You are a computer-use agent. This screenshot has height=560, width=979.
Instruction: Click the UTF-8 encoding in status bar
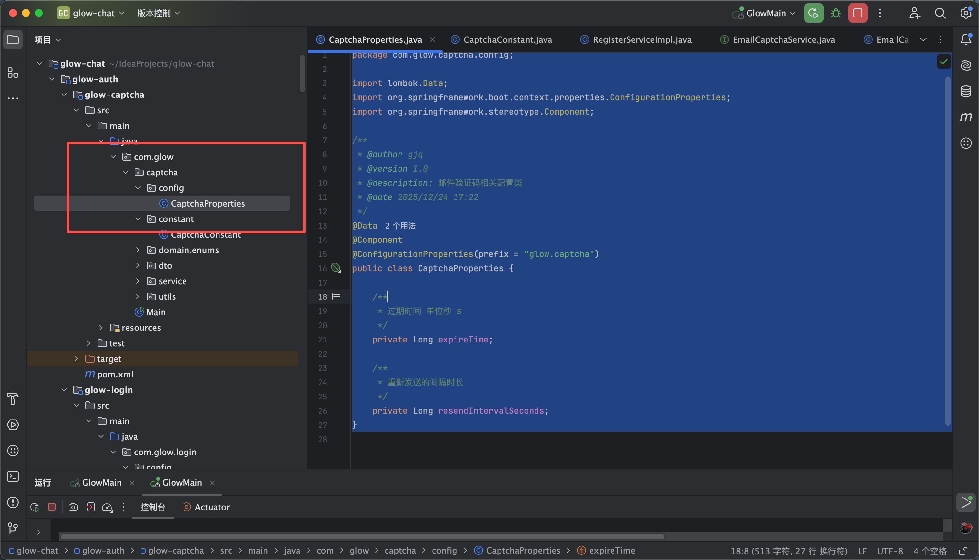coord(890,551)
